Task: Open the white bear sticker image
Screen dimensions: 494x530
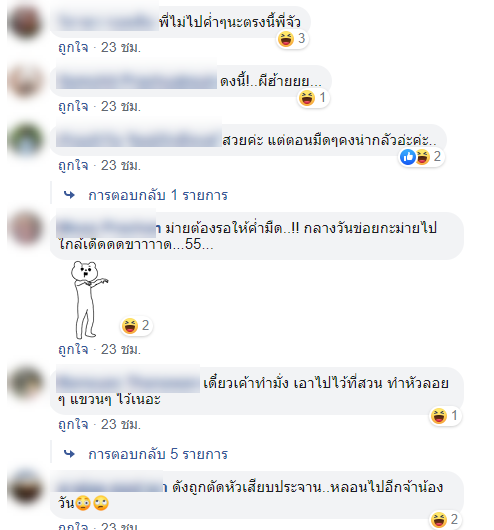Action: pyautogui.click(x=89, y=300)
